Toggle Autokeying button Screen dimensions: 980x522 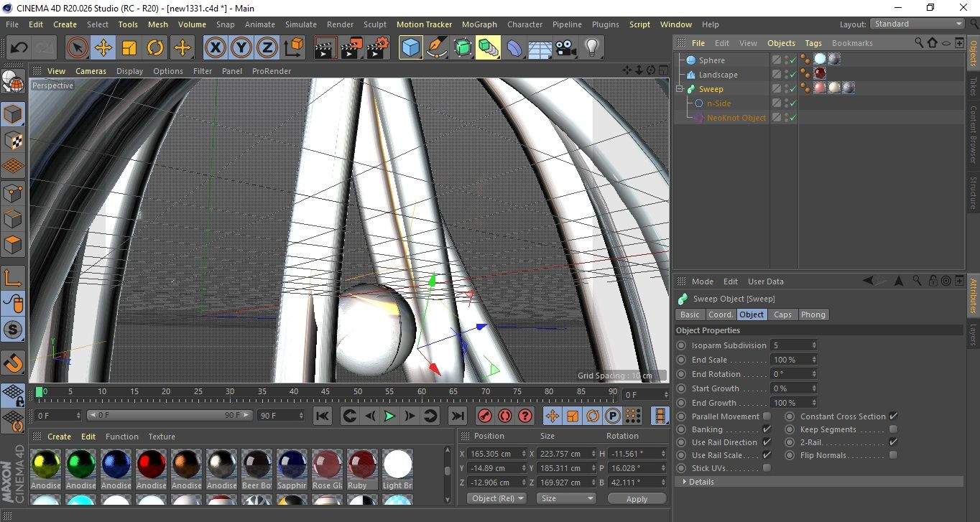505,416
